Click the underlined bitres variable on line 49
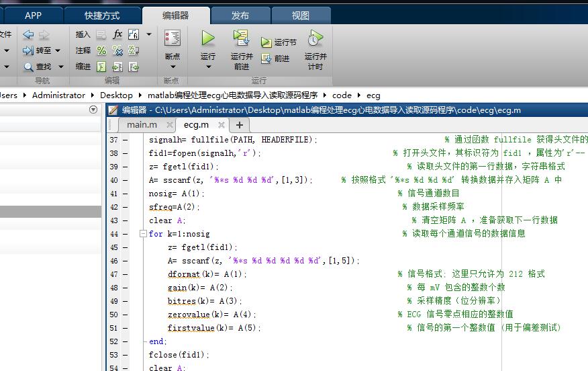 click(181, 301)
